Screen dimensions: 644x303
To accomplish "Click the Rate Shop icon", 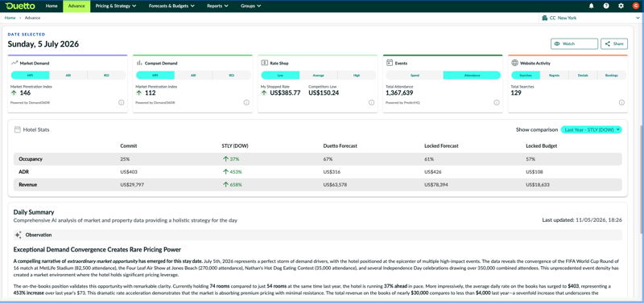I will point(264,63).
